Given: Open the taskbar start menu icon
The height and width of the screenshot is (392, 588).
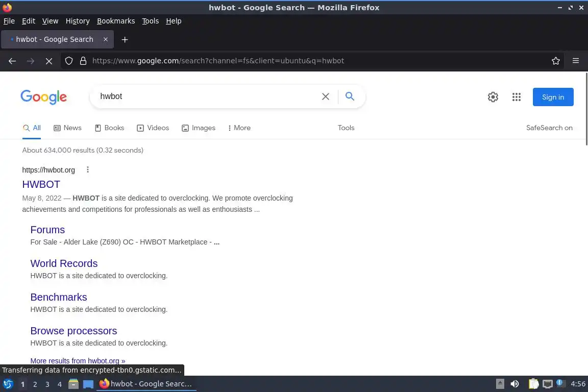Looking at the screenshot, I should coord(8,384).
